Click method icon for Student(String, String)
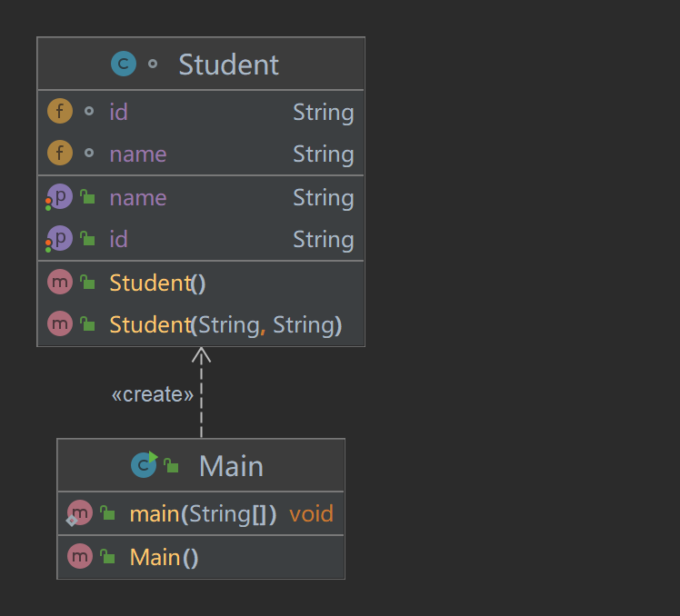Image resolution: width=680 pixels, height=616 pixels. click(59, 324)
